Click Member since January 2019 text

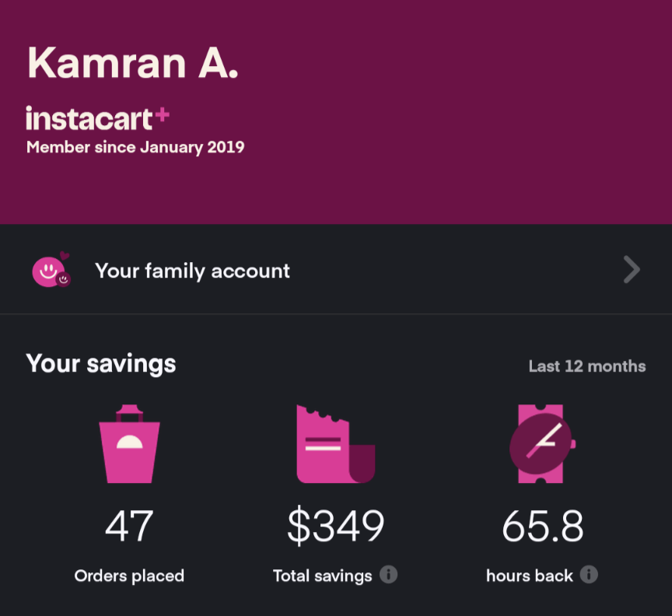click(x=135, y=147)
